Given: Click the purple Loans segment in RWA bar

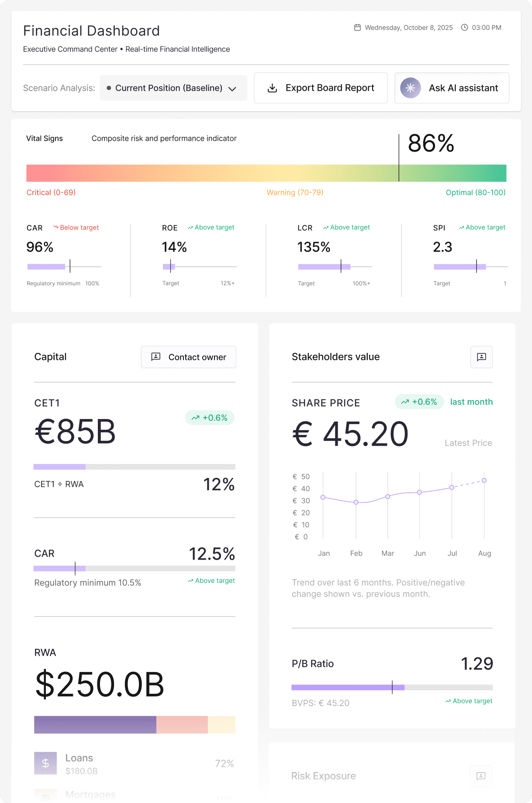Looking at the screenshot, I should (95, 724).
